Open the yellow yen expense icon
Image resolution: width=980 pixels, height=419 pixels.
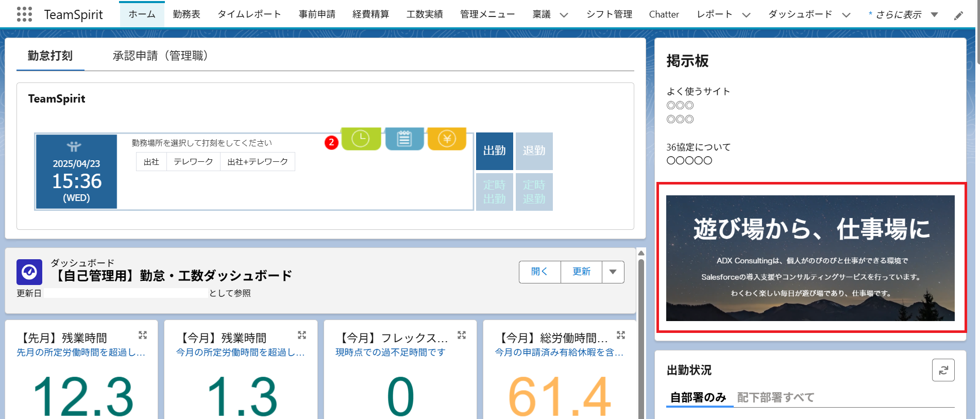pos(447,139)
